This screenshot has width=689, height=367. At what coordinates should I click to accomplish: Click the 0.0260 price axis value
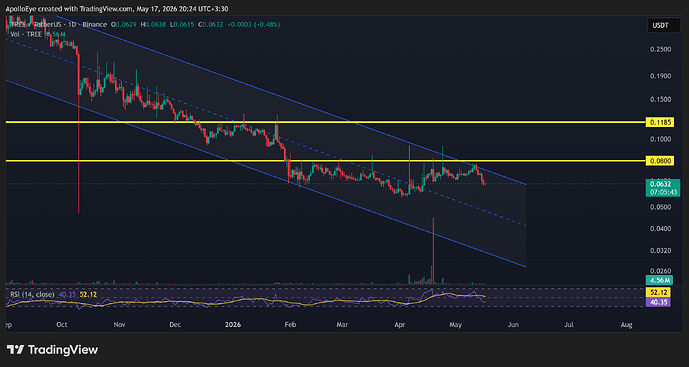click(x=660, y=271)
